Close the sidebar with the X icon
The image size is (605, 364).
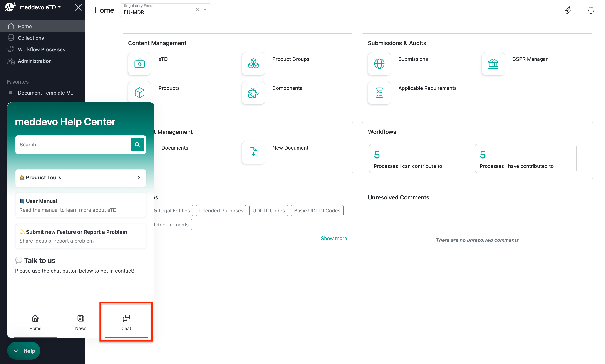click(78, 7)
